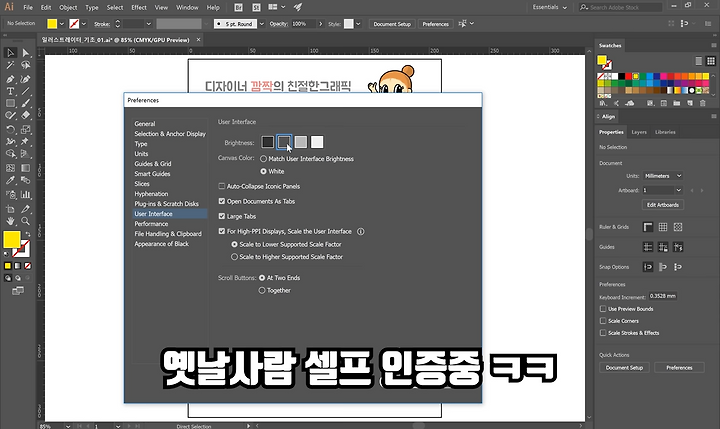Select the Paintbrush tool
Screen dimensions: 720x429
26,103
